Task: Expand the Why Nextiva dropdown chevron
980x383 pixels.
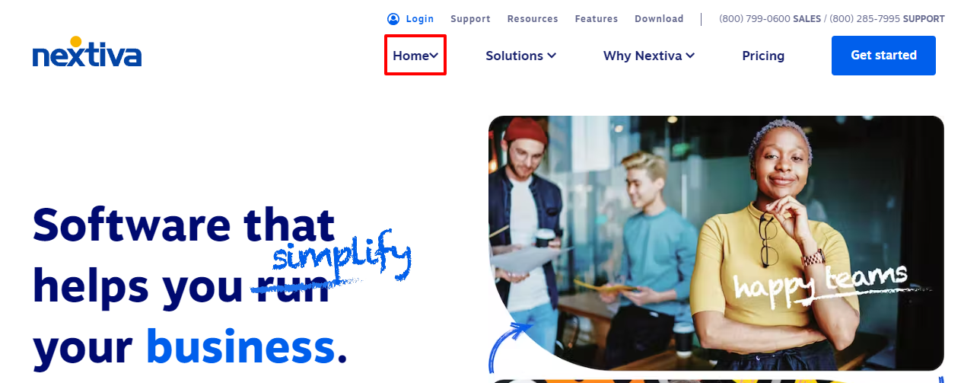Action: coord(690,56)
